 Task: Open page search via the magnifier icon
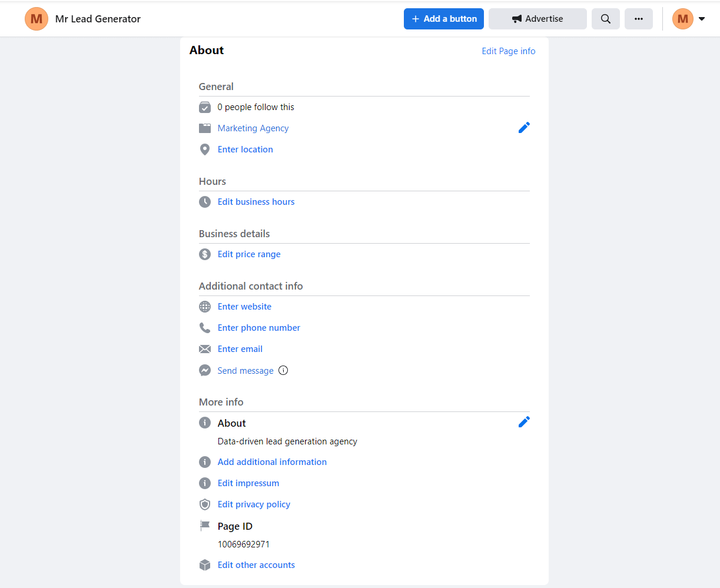(x=605, y=18)
